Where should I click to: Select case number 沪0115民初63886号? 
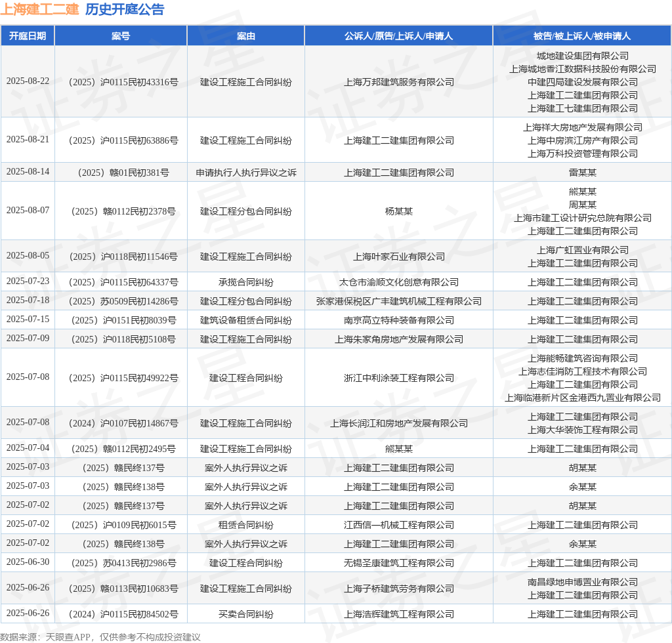click(123, 140)
